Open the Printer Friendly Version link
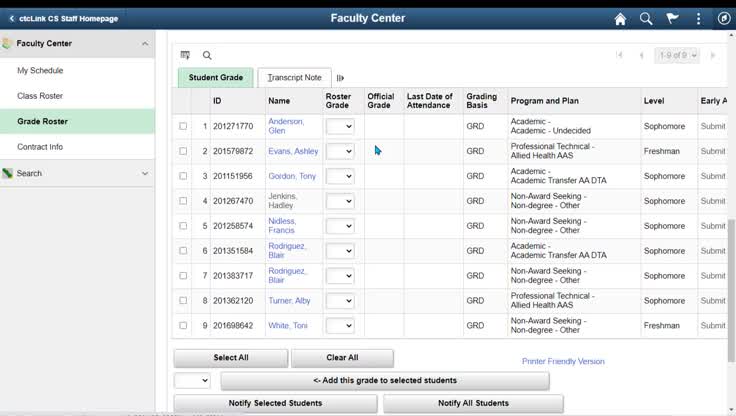This screenshot has width=736, height=416. pyautogui.click(x=563, y=361)
